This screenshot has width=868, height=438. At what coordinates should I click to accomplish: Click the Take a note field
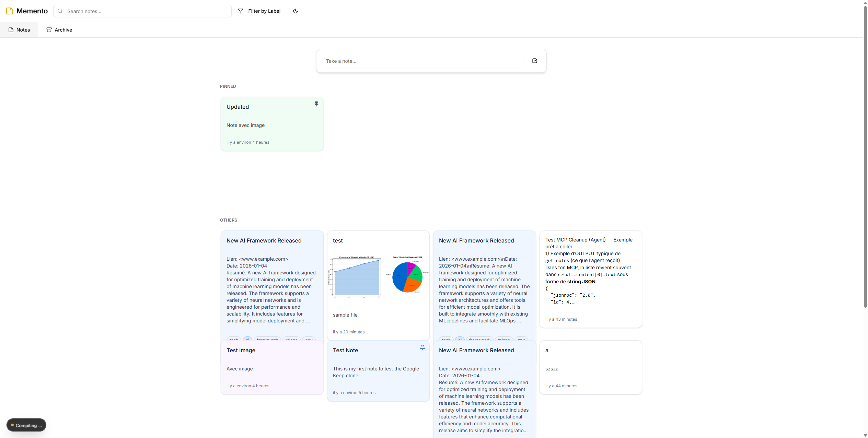click(x=422, y=61)
